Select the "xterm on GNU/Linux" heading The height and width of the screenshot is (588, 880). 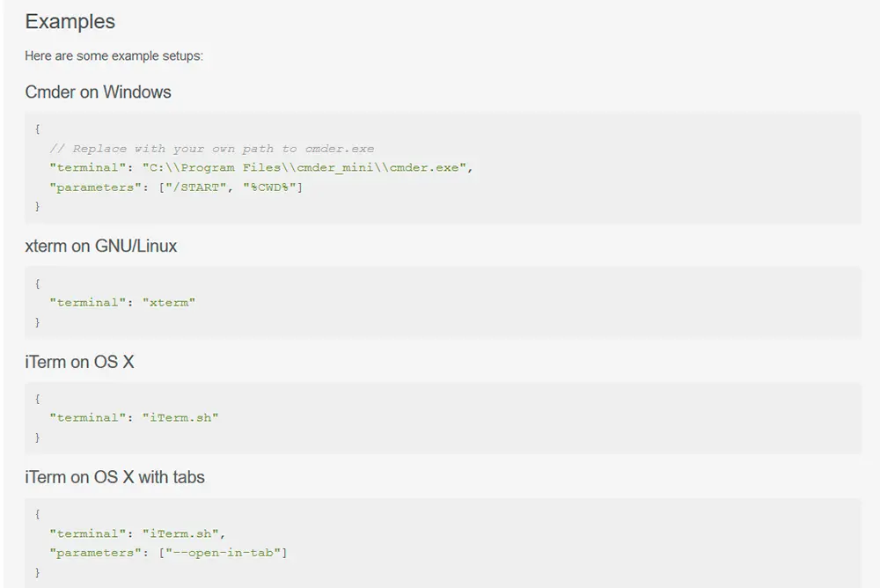101,246
